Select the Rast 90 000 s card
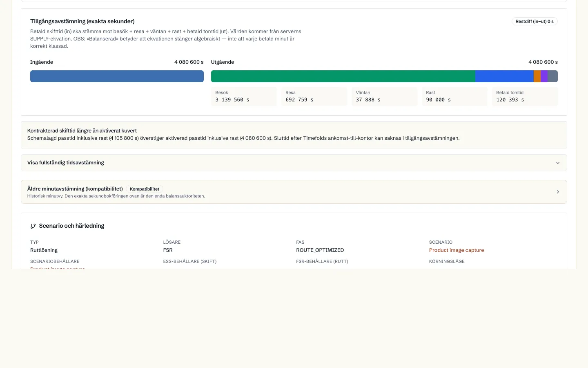This screenshot has height=368, width=588. point(454,96)
